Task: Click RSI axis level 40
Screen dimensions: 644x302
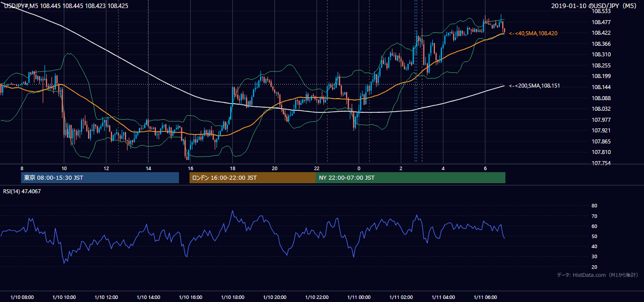Action: click(x=594, y=246)
